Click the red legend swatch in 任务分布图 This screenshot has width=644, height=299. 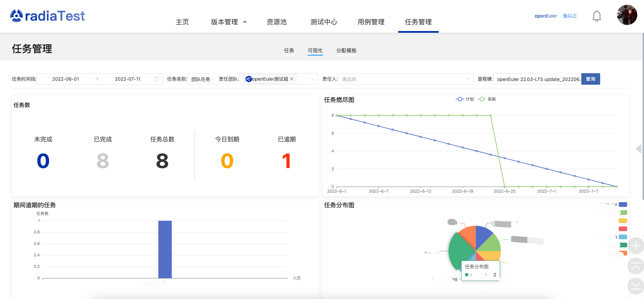click(623, 229)
